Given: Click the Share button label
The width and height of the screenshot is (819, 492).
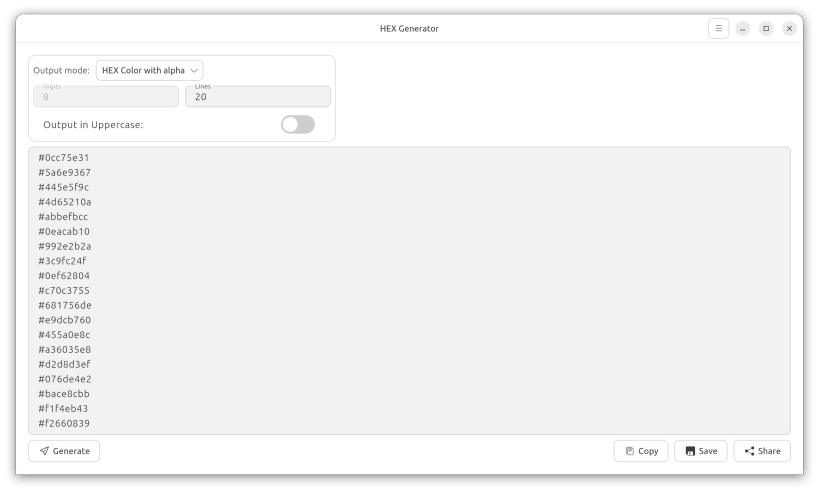Looking at the screenshot, I should tap(769, 451).
